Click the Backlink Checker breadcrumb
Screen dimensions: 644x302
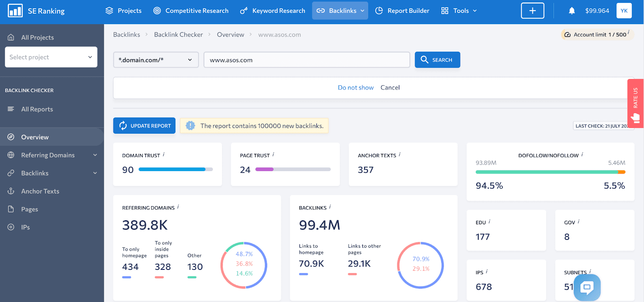178,35
